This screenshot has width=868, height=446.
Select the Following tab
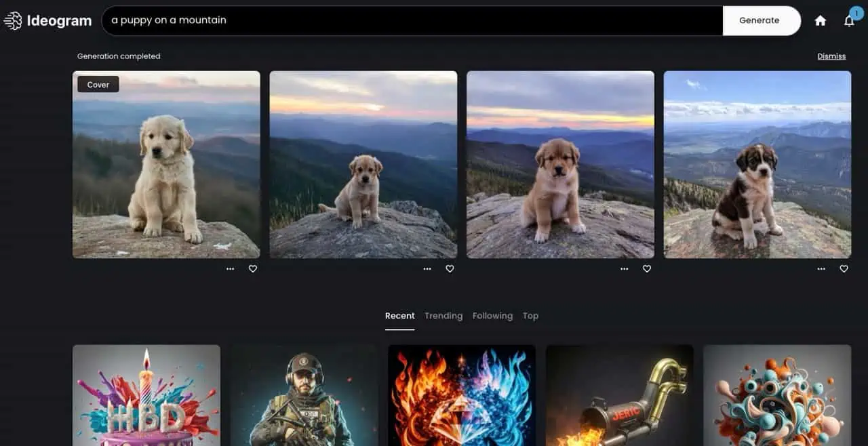[492, 316]
